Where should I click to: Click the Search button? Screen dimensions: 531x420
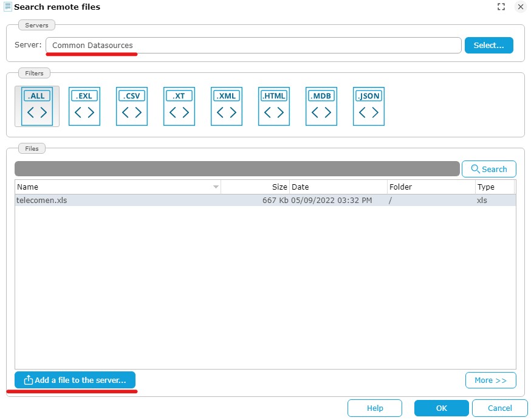[x=488, y=169]
